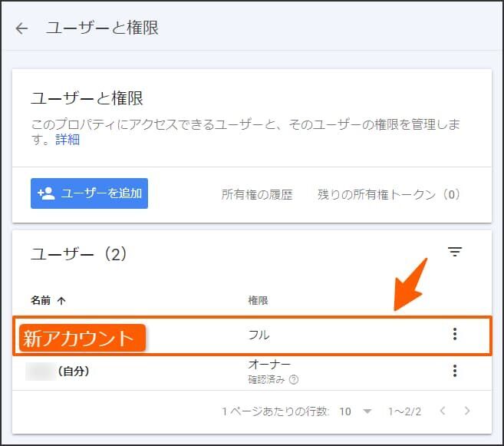This screenshot has height=446, width=504.
Task: Click the (自分) user name
Action: [x=74, y=371]
